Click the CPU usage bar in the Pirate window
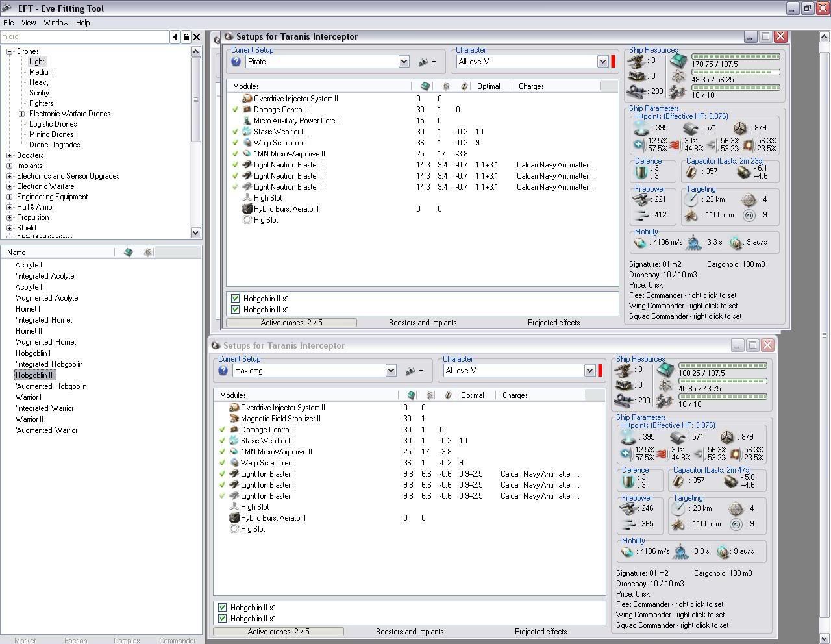The height and width of the screenshot is (644, 831). point(736,56)
